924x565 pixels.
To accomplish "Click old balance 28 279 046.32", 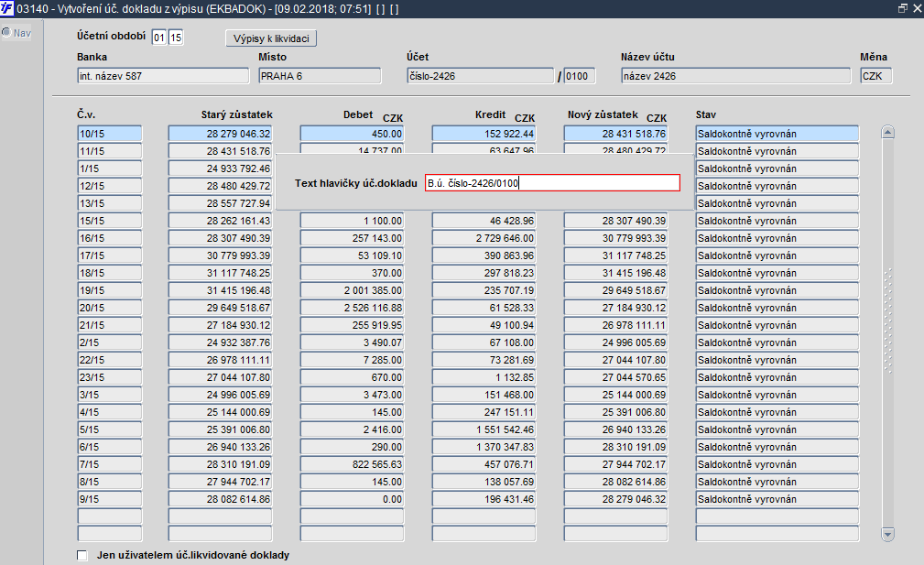I will tap(221, 134).
